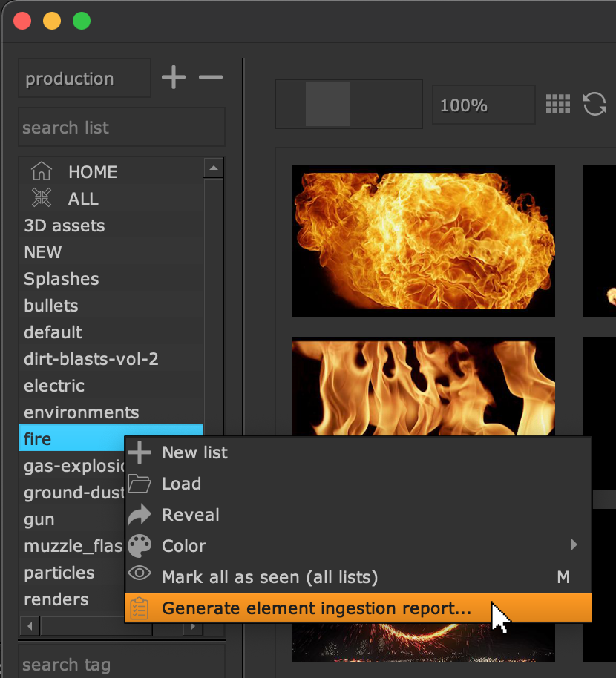Mark all as seen via the eye icon

pyautogui.click(x=140, y=576)
